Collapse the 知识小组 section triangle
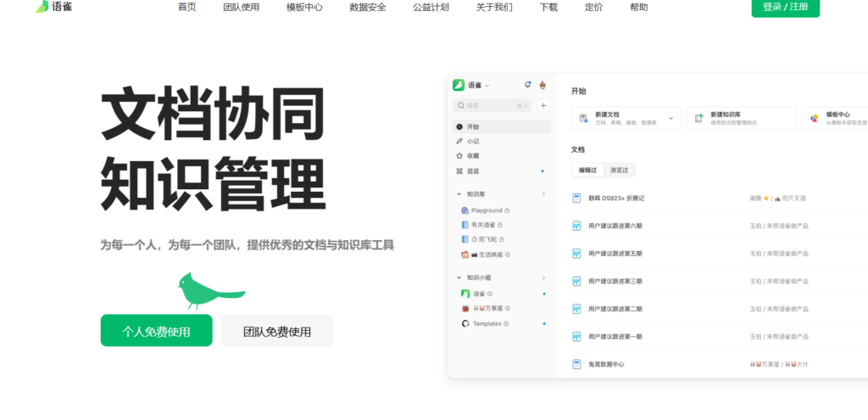Image resolution: width=868 pixels, height=420 pixels. tap(459, 277)
